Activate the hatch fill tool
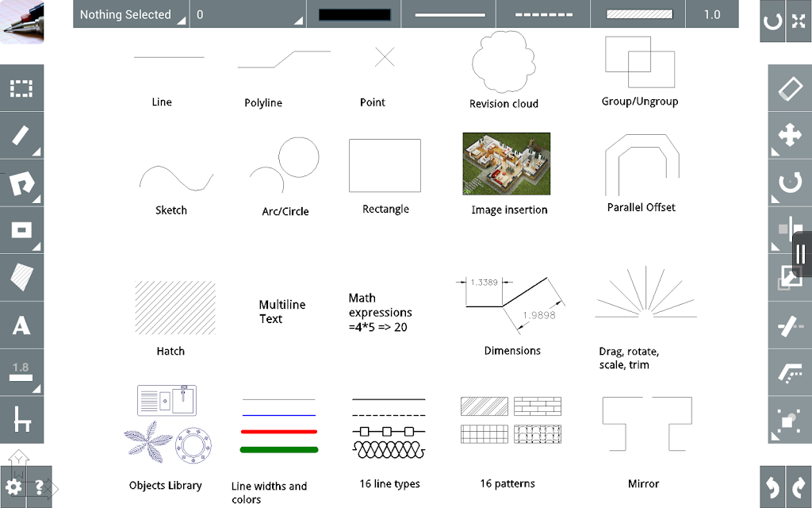The image size is (812, 508). click(x=21, y=277)
